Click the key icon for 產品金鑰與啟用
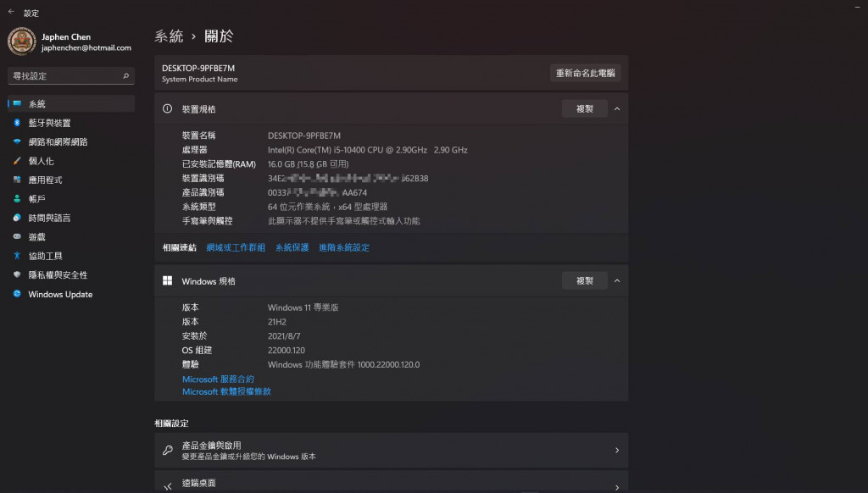Screen dimensions: 868x493 168,451
